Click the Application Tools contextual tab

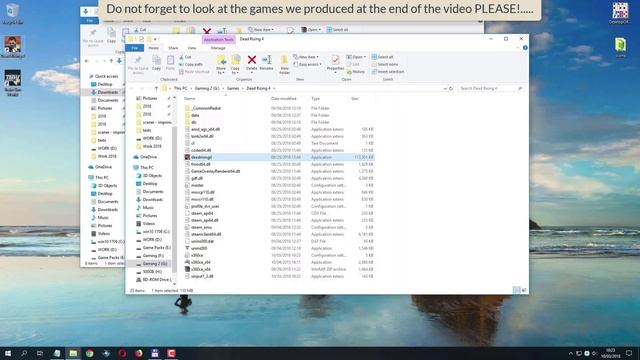(218, 39)
